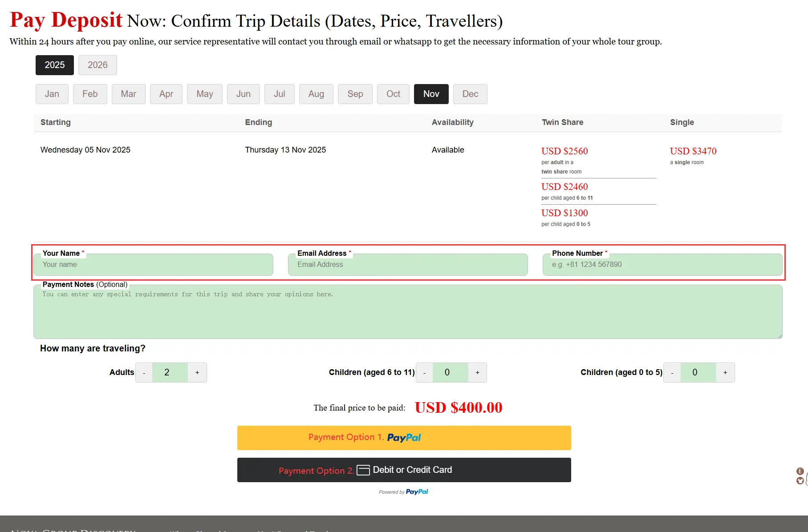
Task: Click the Phone Number input field
Action: click(662, 265)
